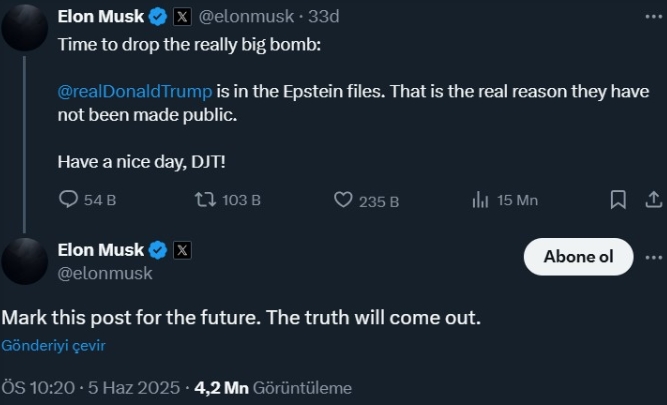View analytics showing 15 Mn views
Screen dimensions: 667x405
(x=505, y=200)
